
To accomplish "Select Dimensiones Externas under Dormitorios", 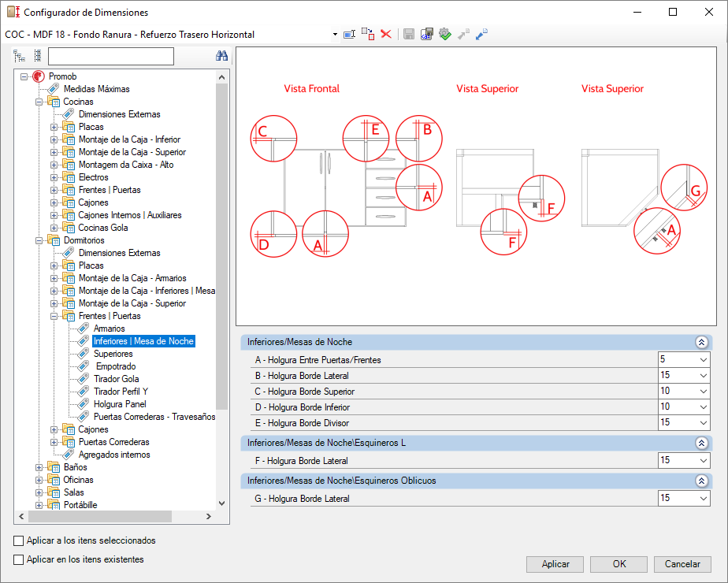I will [119, 253].
